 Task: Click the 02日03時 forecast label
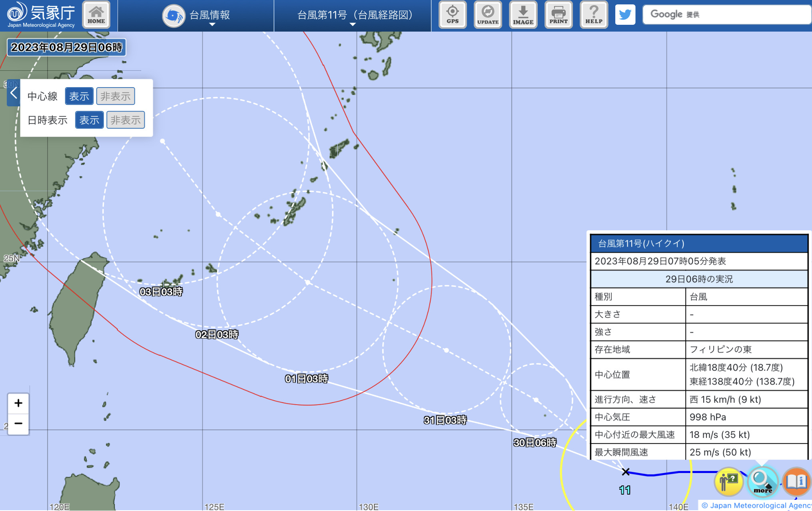click(217, 335)
